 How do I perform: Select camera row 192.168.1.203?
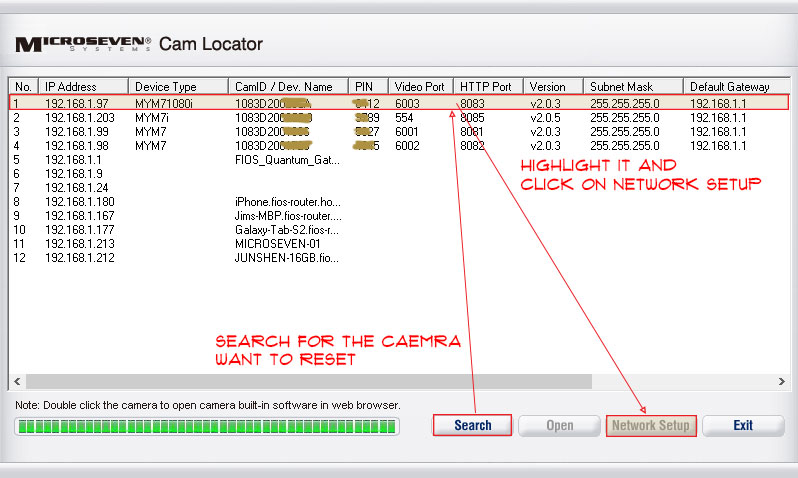click(399, 118)
